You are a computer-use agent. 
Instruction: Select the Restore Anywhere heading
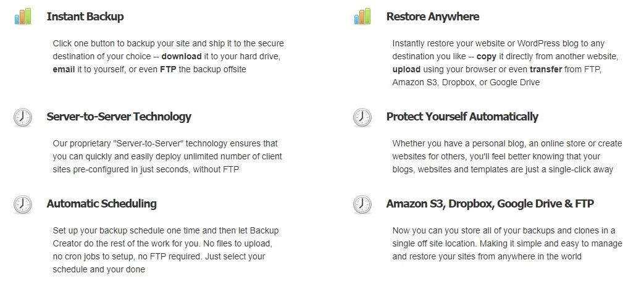[x=432, y=17]
